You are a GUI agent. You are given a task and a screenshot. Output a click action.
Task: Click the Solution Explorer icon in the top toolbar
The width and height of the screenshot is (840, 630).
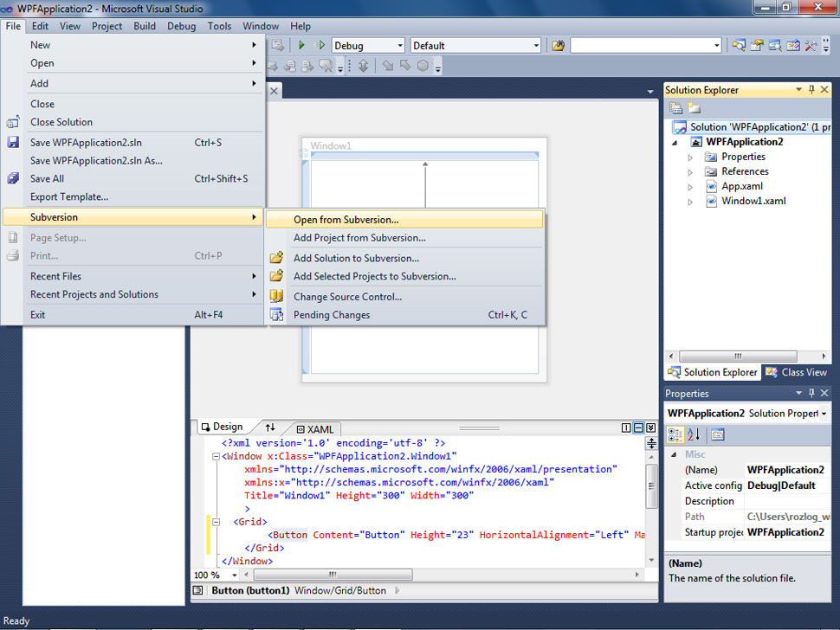tap(739, 46)
